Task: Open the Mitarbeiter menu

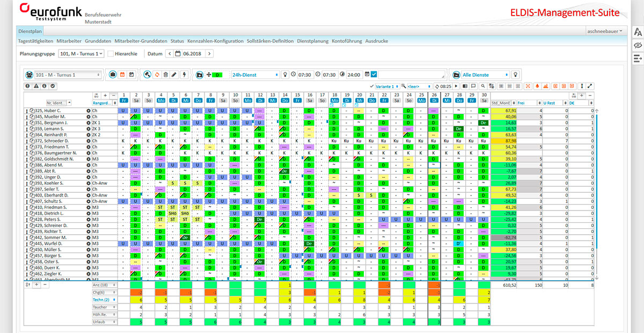Action: pyautogui.click(x=69, y=41)
